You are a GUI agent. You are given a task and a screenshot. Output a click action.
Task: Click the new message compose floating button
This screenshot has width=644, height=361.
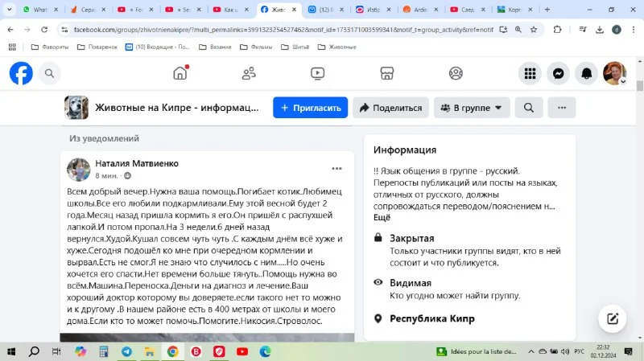(613, 318)
